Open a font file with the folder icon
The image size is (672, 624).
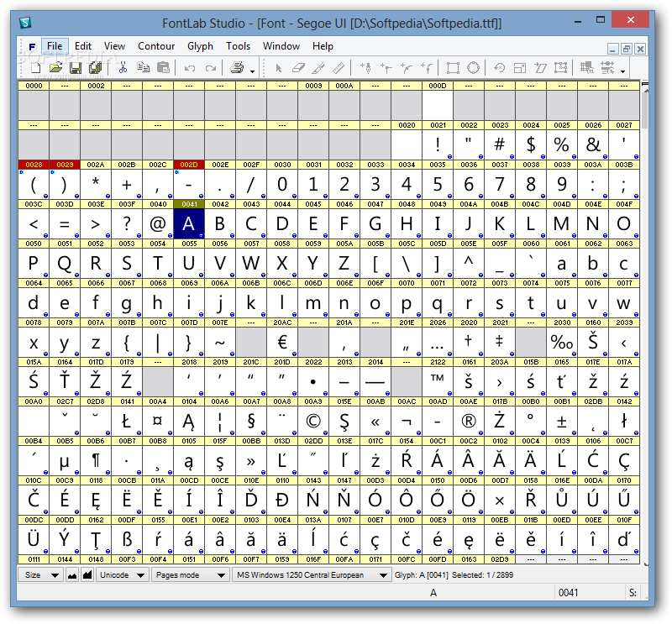(x=55, y=68)
